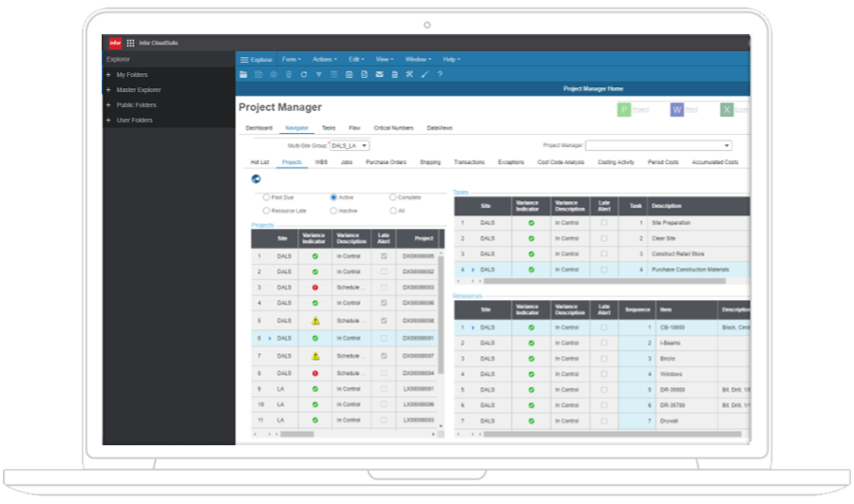The width and height of the screenshot is (854, 504).
Task: Open the View menu
Action: (x=385, y=60)
